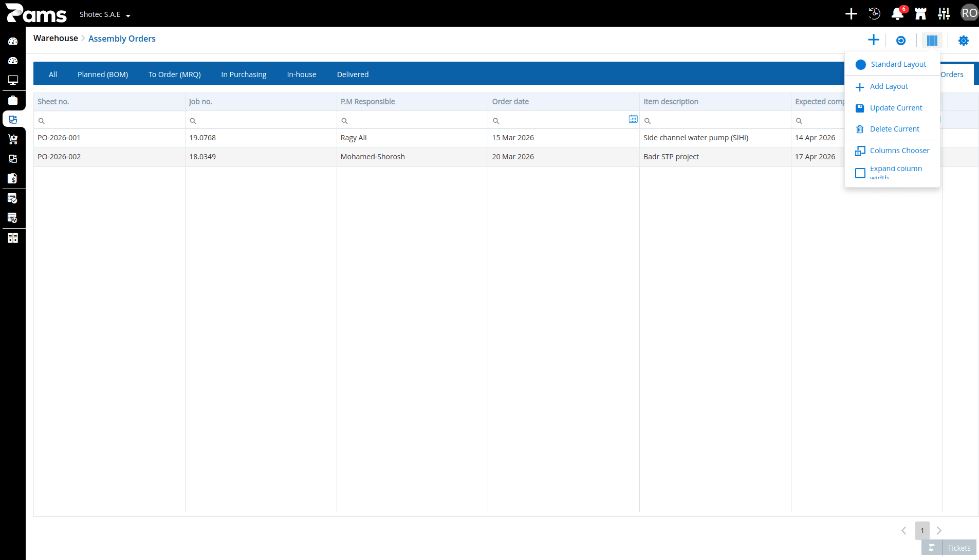Click the Sheet no. search filter field
The height and width of the screenshot is (560, 979).
point(109,120)
